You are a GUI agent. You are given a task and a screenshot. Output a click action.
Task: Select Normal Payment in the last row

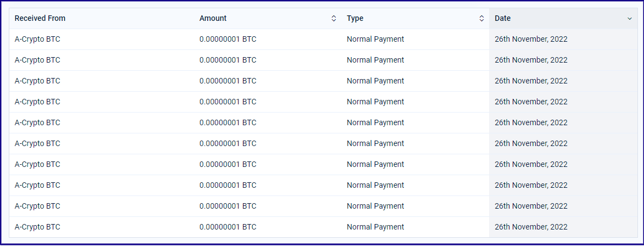point(375,227)
